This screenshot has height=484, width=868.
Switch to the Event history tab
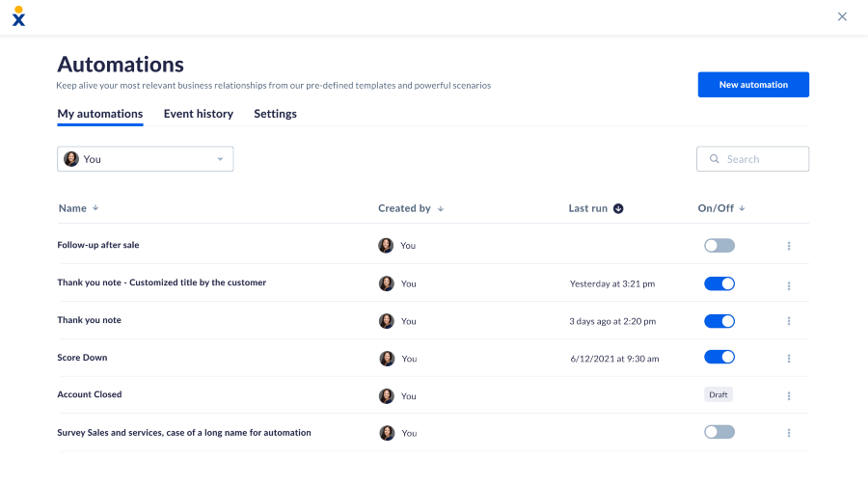tap(198, 114)
